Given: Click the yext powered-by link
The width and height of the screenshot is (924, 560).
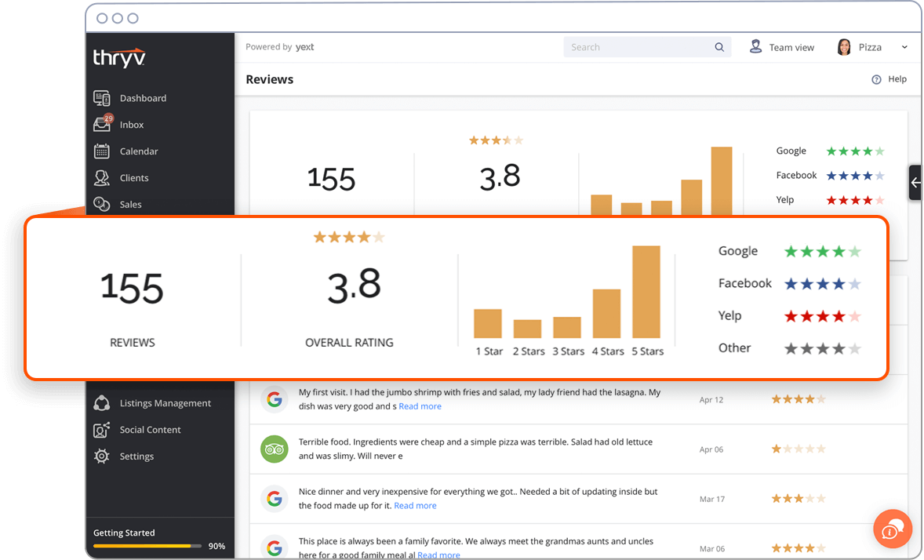Looking at the screenshot, I should pos(304,47).
